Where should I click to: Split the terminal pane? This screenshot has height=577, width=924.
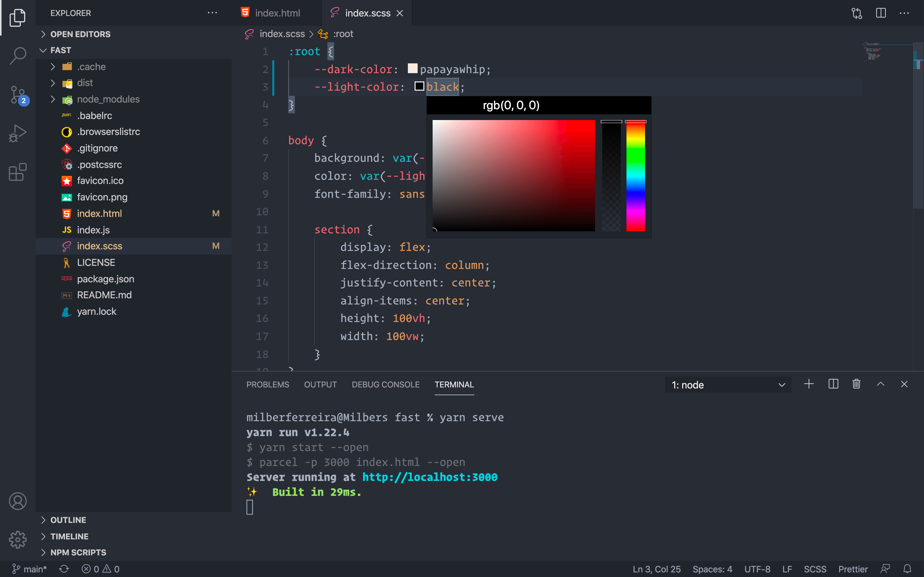click(833, 384)
